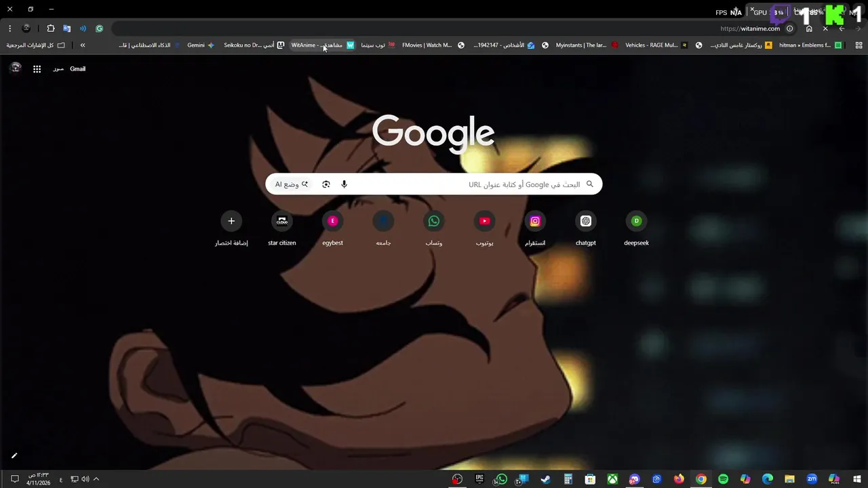Open Calculator from the taskbar

(568, 479)
